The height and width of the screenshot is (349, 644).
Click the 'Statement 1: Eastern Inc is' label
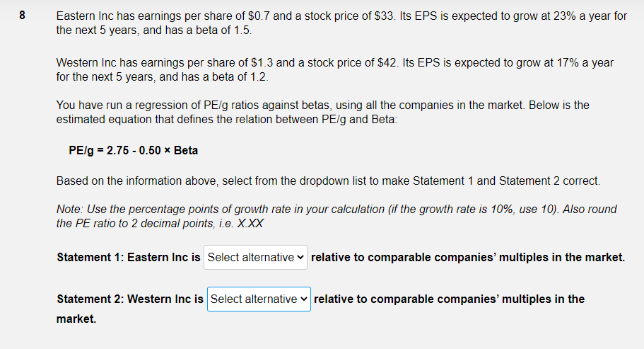tap(129, 258)
